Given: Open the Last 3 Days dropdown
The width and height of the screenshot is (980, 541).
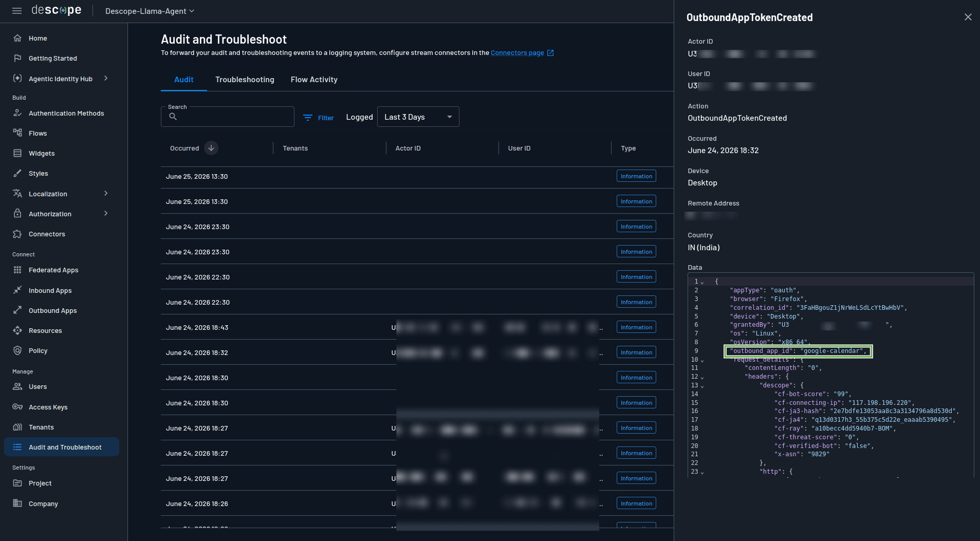Looking at the screenshot, I should pyautogui.click(x=418, y=117).
